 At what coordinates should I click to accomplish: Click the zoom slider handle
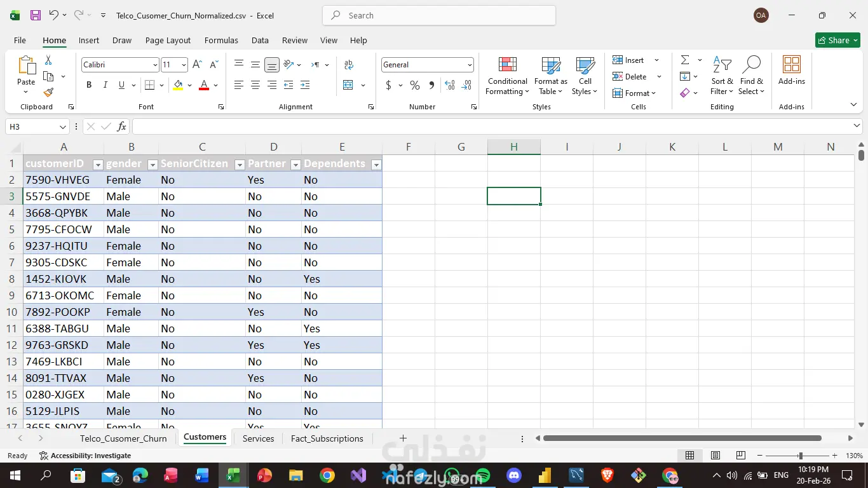pos(801,456)
